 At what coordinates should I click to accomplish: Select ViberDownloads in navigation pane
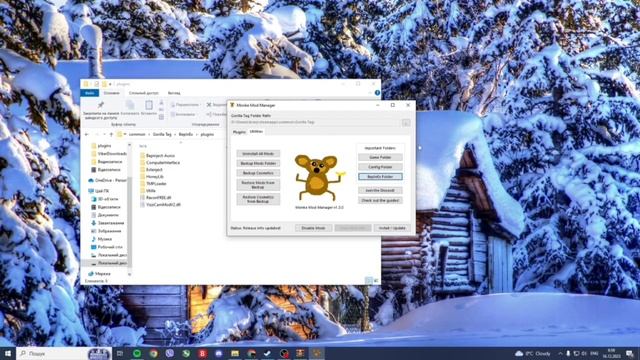coord(109,154)
